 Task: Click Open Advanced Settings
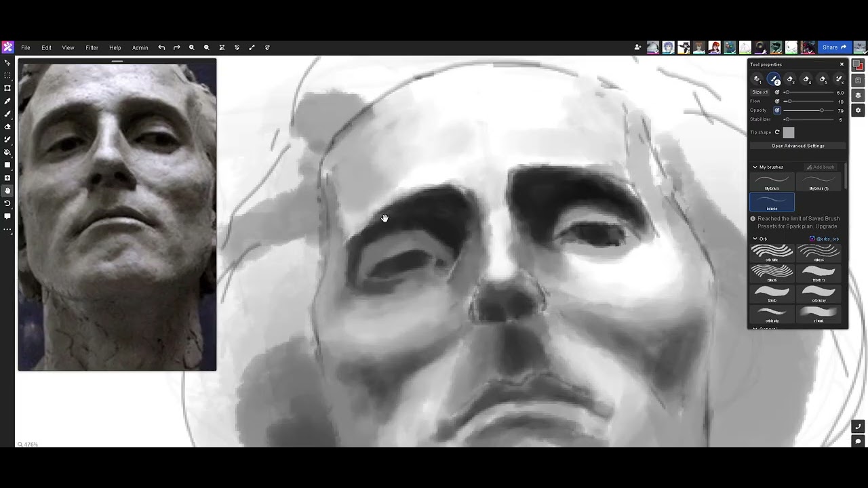click(798, 146)
